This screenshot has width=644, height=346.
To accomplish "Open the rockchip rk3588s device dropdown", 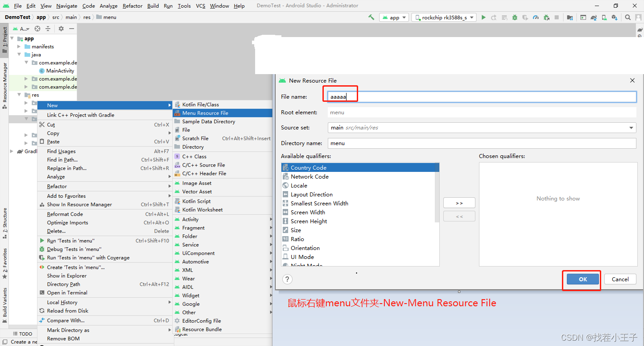I will click(x=444, y=17).
